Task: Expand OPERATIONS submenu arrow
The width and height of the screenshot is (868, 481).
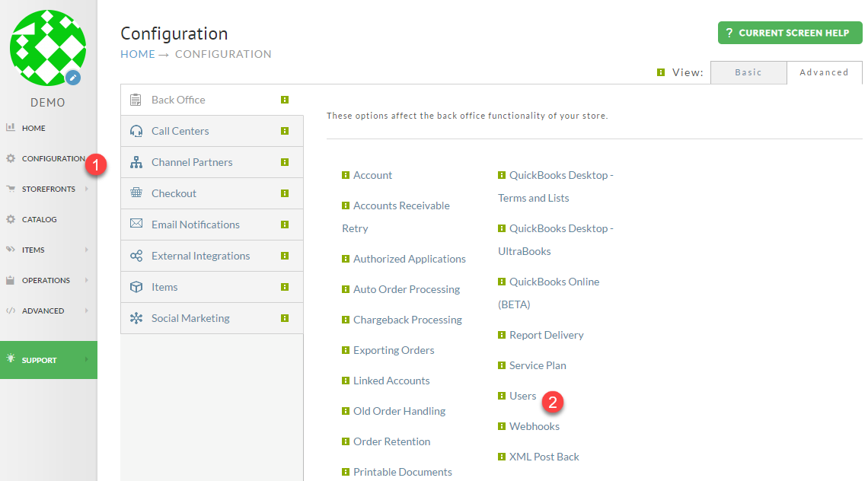Action: (x=87, y=280)
